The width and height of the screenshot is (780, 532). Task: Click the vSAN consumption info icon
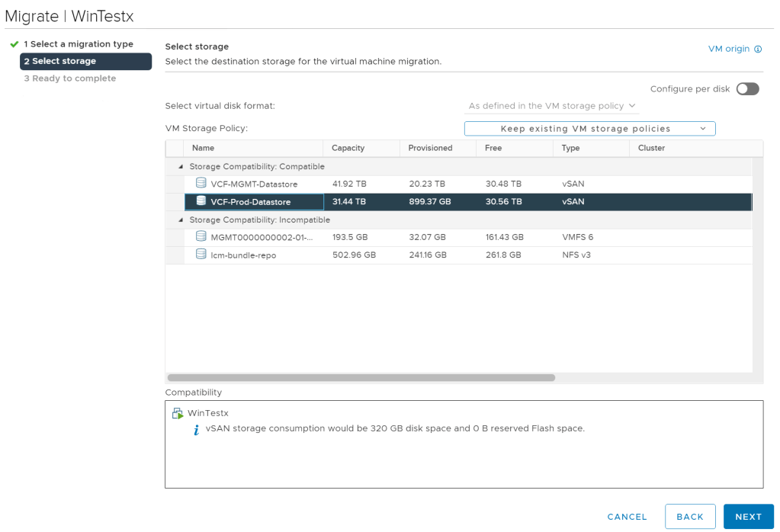tap(197, 430)
